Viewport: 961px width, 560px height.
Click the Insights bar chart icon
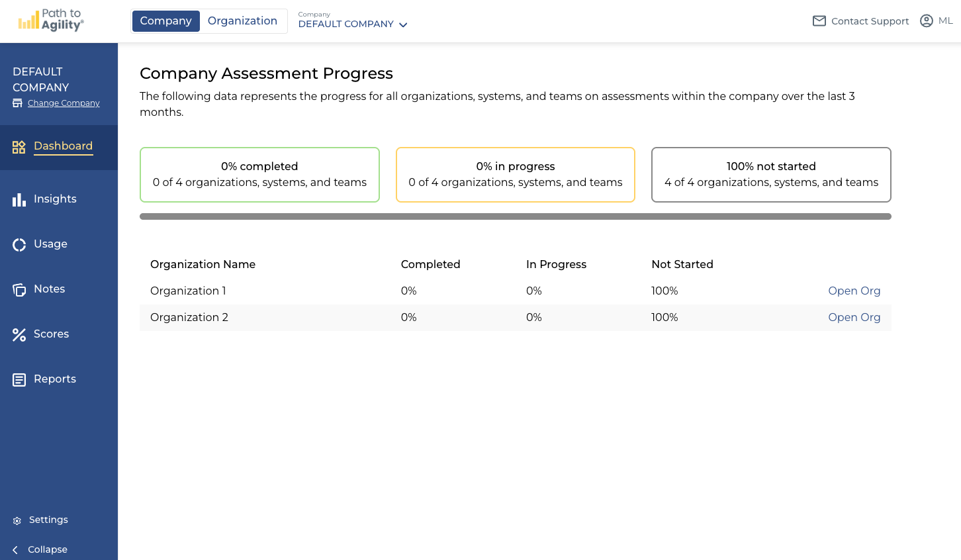tap(19, 199)
